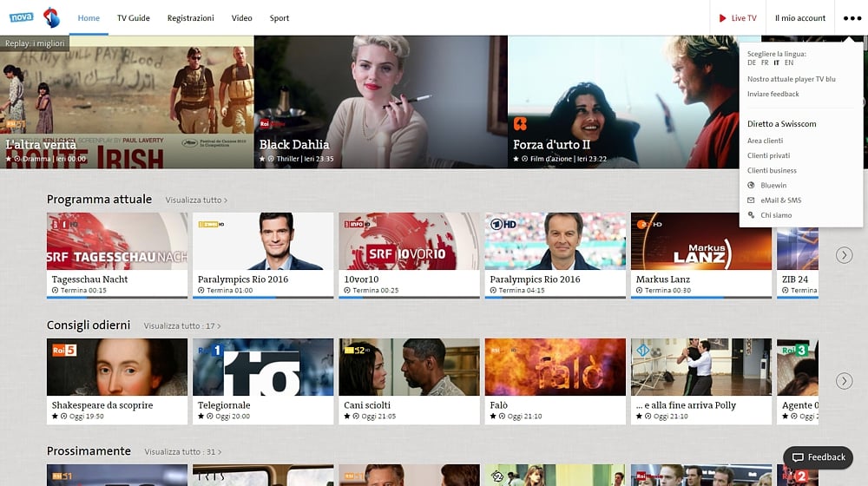Click Diretto a Swisscom heading
Image resolution: width=868 pixels, height=486 pixels.
coord(782,124)
